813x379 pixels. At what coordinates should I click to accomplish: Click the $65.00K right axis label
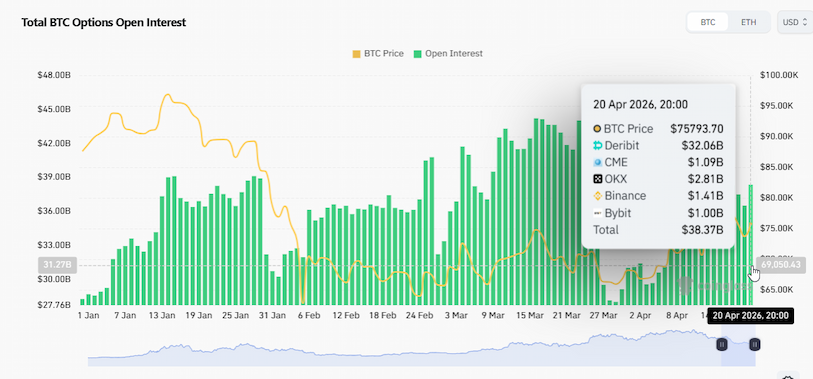(x=777, y=289)
